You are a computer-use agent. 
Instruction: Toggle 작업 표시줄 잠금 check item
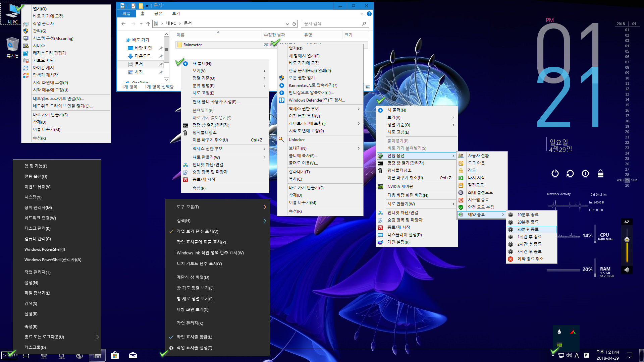217,337
